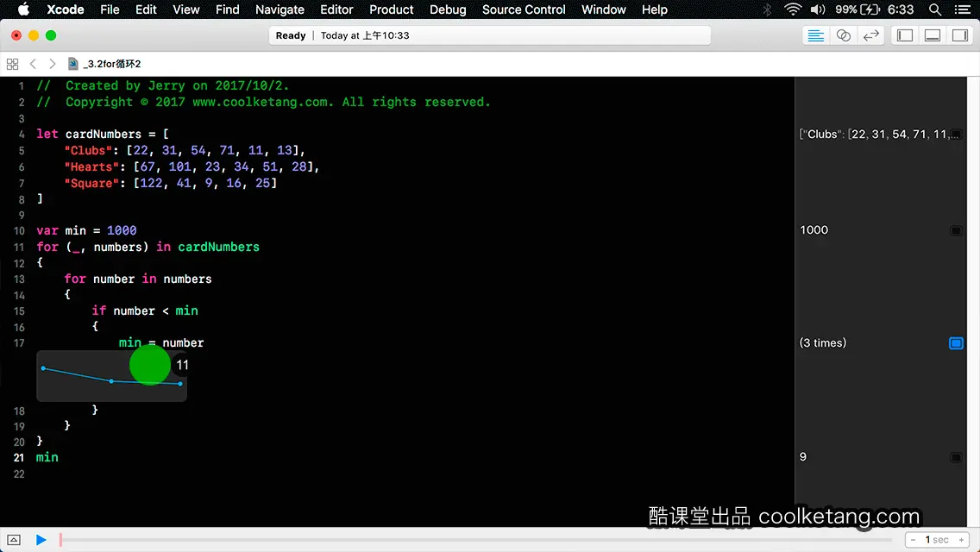
Task: Open the Window menu
Action: click(603, 9)
